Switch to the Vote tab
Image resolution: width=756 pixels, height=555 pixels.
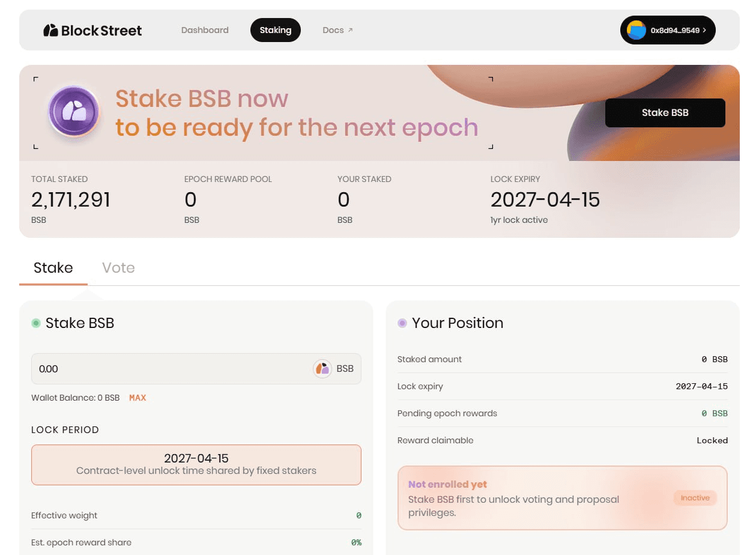tap(118, 268)
